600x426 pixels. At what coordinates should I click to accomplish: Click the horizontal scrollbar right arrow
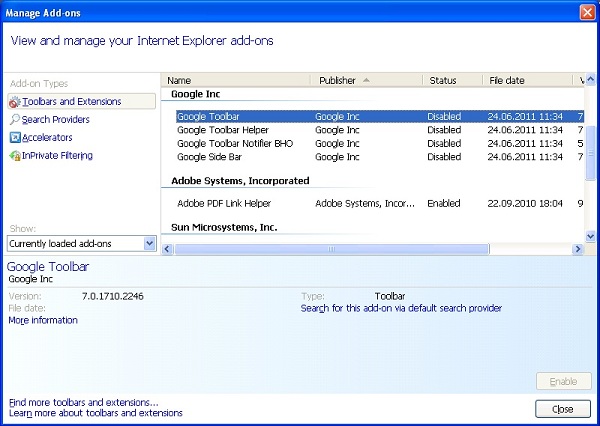coord(577,249)
